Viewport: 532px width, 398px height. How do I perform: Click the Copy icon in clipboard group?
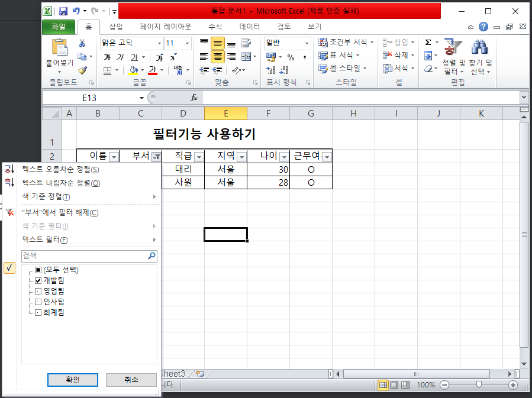[x=82, y=56]
